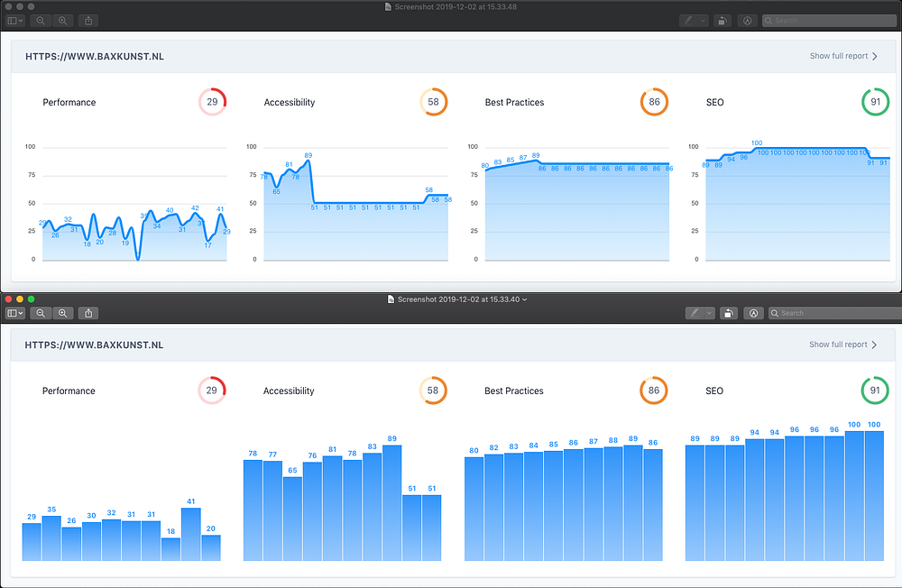Screen dimensions: 902x588
Task: Click Best Practices label above the bar chart
Action: click(x=514, y=390)
